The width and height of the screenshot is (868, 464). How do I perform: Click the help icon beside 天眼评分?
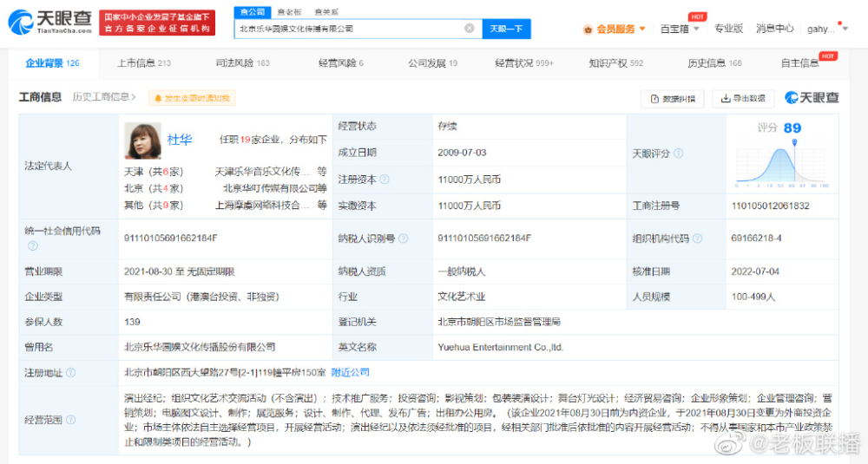[x=679, y=154]
